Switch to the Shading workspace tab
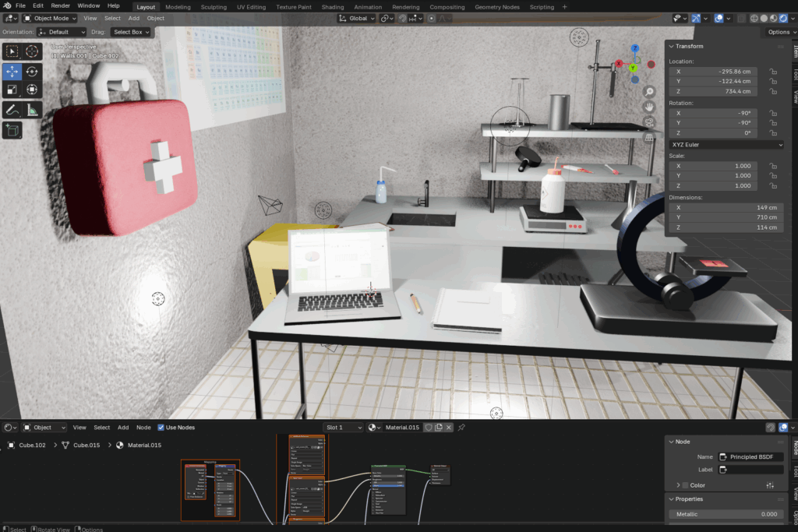Screen dimensions: 798x532 333,7
